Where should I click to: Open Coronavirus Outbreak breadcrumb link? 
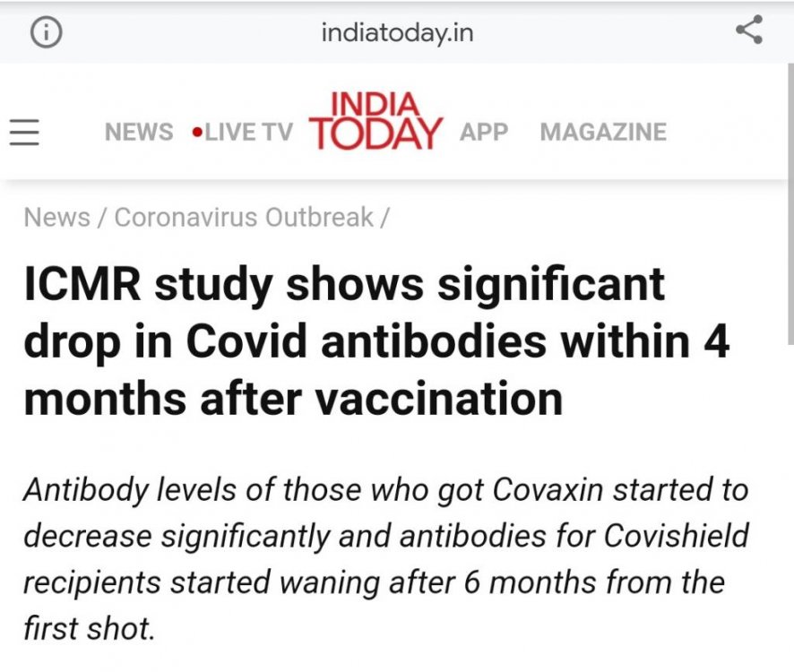point(244,218)
